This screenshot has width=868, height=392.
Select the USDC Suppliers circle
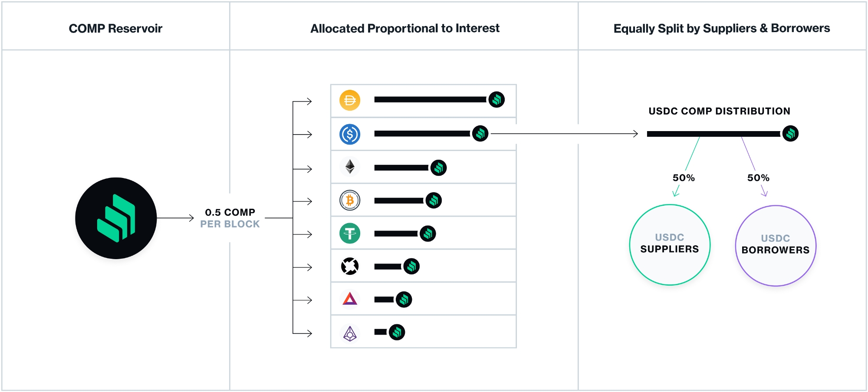670,245
